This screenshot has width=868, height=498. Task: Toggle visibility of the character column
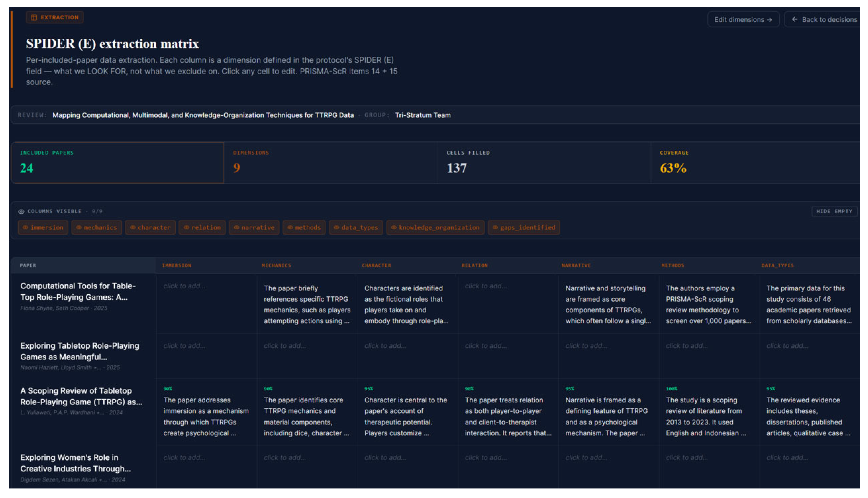[x=150, y=227]
